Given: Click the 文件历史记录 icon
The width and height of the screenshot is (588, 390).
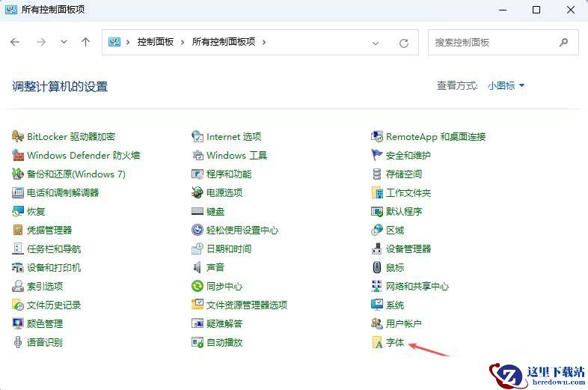Looking at the screenshot, I should [x=18, y=305].
